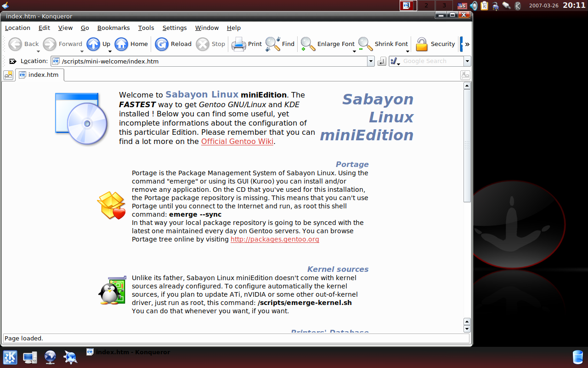This screenshot has height=368, width=588.
Task: Open the Go menu
Action: [85, 28]
